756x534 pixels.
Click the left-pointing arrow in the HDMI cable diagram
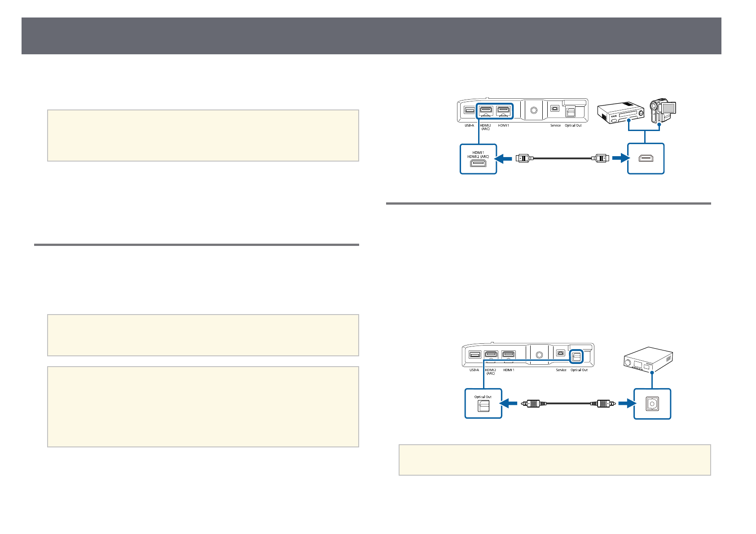point(503,158)
